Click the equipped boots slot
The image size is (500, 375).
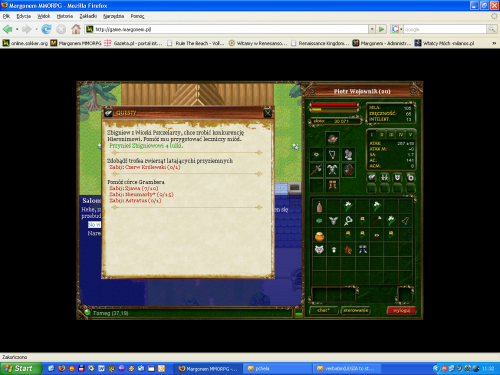coord(332,185)
